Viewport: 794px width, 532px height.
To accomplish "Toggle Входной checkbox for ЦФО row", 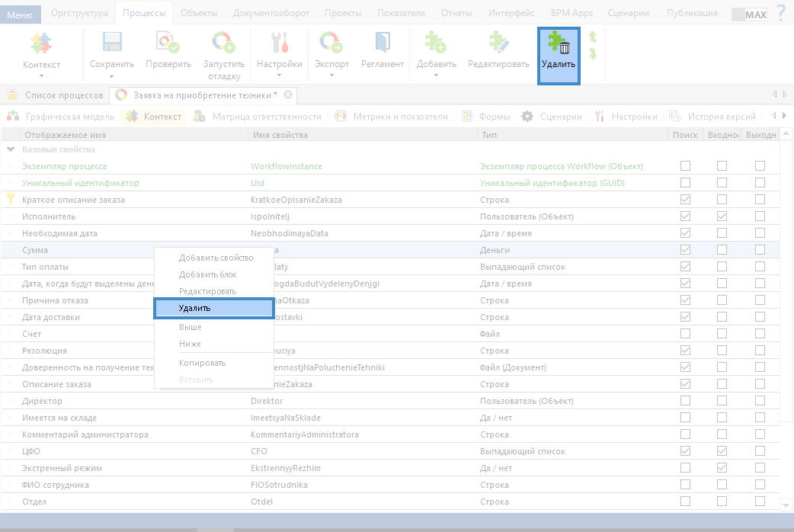I will (722, 451).
